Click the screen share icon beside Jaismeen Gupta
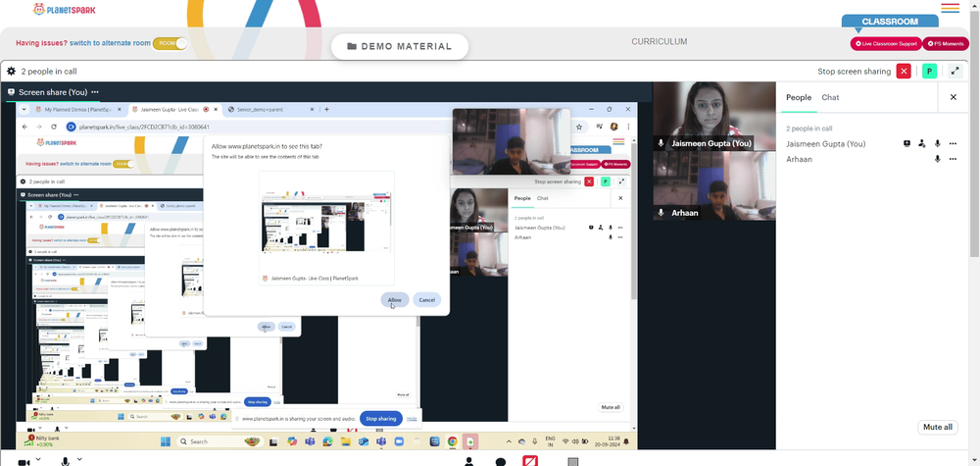This screenshot has height=466, width=980. coord(906,143)
